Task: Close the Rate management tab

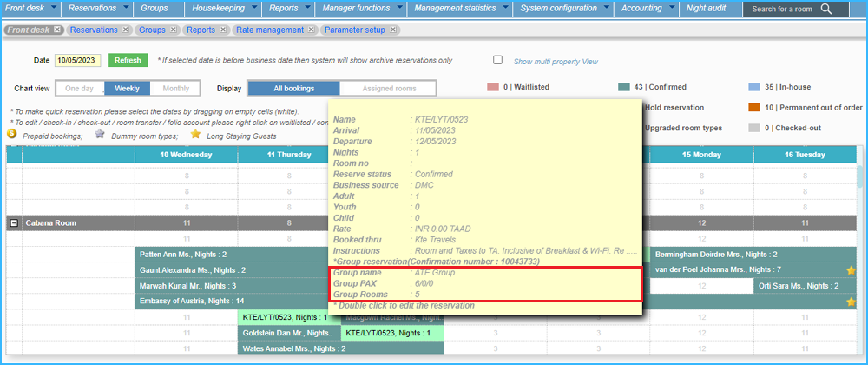Action: pyautogui.click(x=312, y=30)
